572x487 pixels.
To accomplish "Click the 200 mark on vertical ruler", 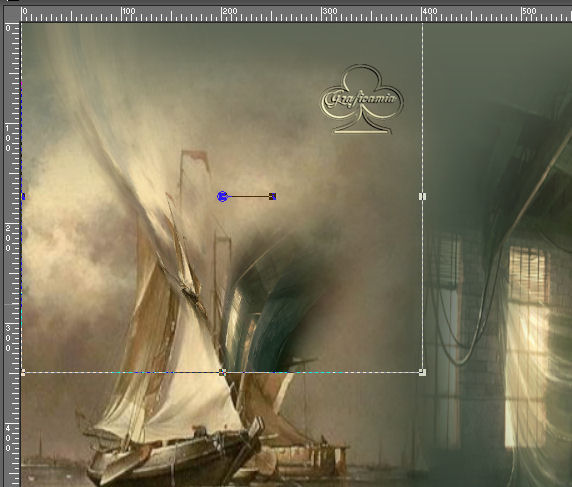I will point(8,238).
